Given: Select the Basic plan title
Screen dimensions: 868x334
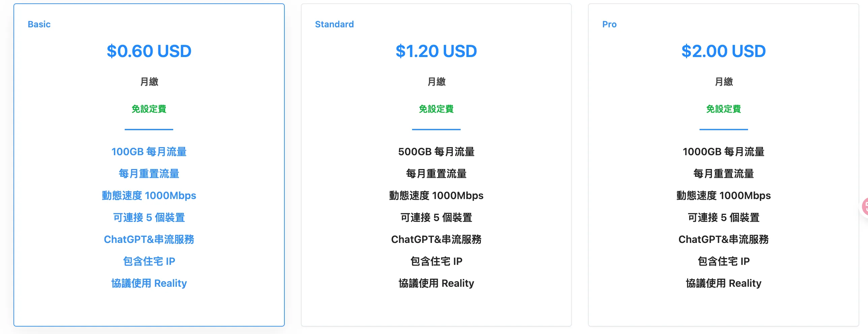Looking at the screenshot, I should pyautogui.click(x=39, y=24).
